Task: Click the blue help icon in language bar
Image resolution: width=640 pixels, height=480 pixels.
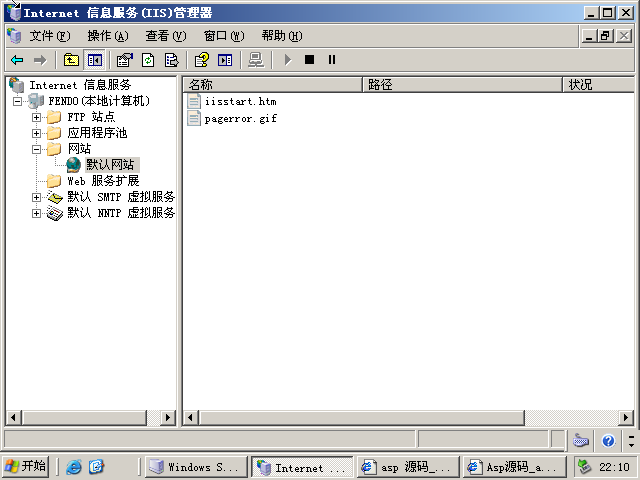Action: pyautogui.click(x=608, y=440)
